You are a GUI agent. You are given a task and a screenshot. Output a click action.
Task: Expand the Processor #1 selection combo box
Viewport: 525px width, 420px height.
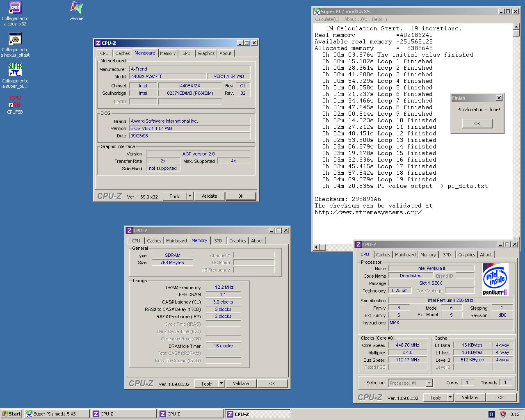pyautogui.click(x=429, y=383)
